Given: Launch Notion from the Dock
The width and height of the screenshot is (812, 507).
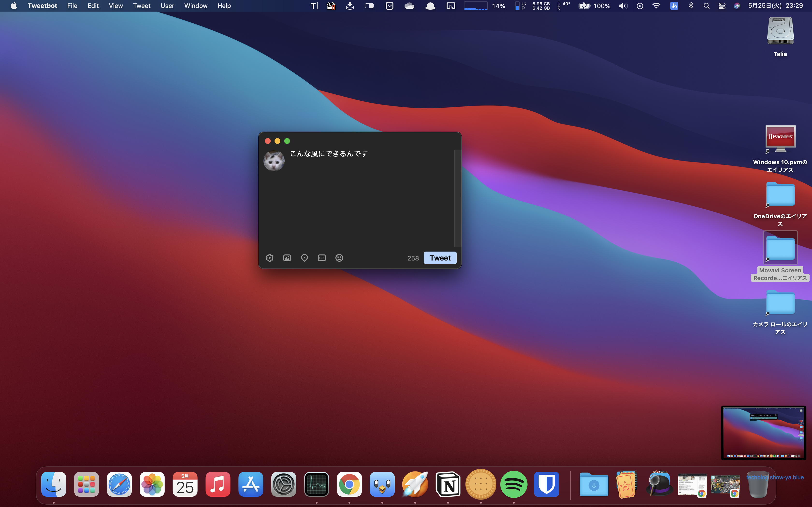Looking at the screenshot, I should tap(448, 485).
